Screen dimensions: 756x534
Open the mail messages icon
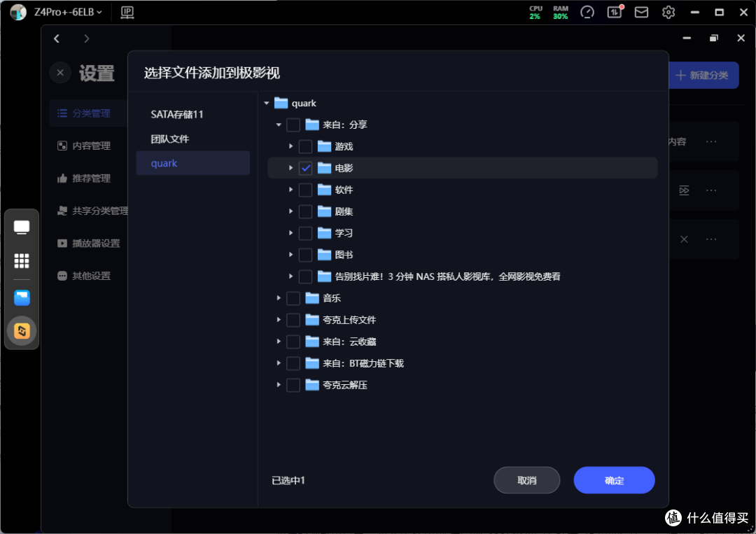[x=641, y=12]
